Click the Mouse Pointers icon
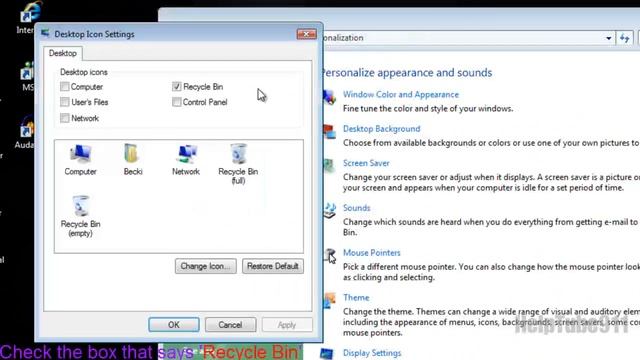 click(330, 256)
